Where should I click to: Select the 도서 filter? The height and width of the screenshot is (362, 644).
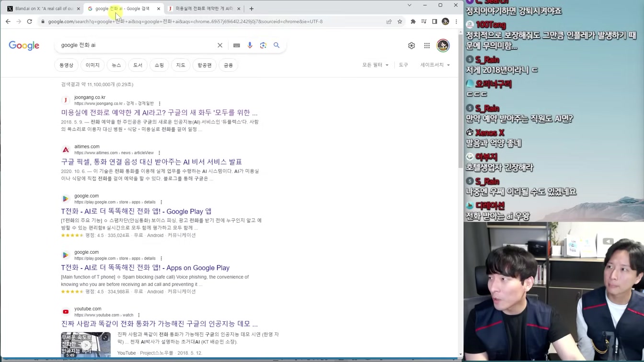tap(138, 65)
